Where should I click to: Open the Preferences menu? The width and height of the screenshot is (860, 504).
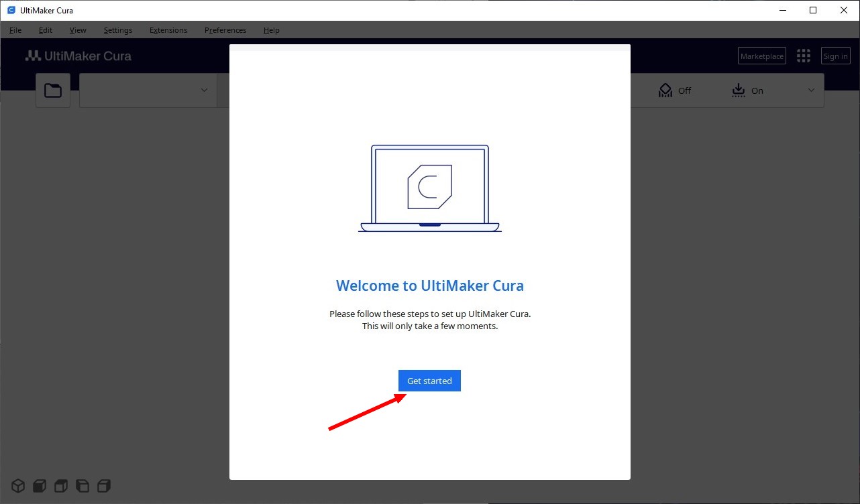[225, 30]
